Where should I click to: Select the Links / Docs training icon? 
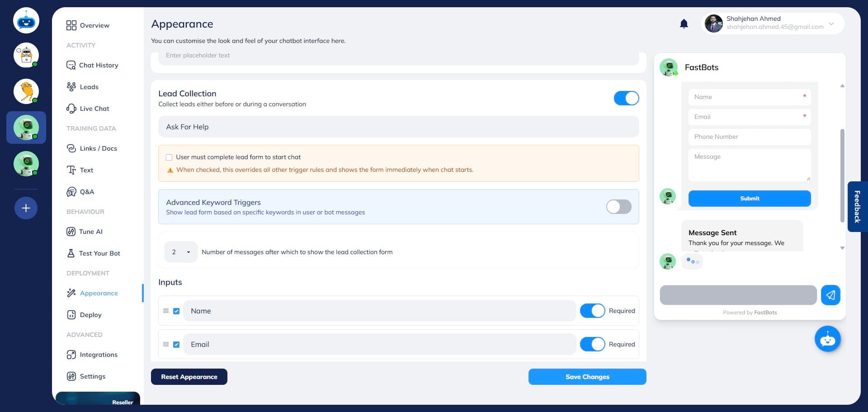click(71, 148)
